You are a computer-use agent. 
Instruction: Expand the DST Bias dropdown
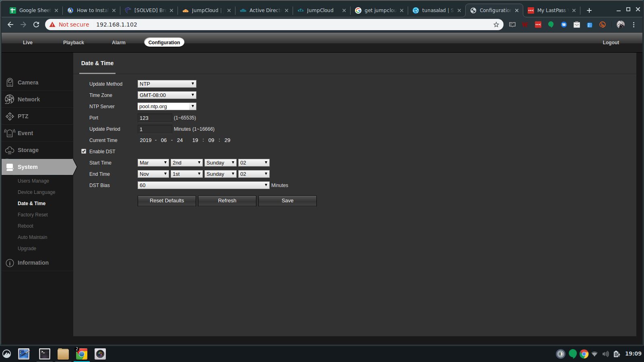(203, 185)
